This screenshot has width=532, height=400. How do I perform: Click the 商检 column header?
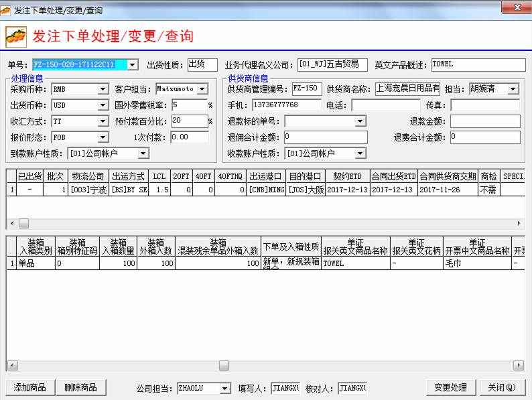(x=489, y=176)
